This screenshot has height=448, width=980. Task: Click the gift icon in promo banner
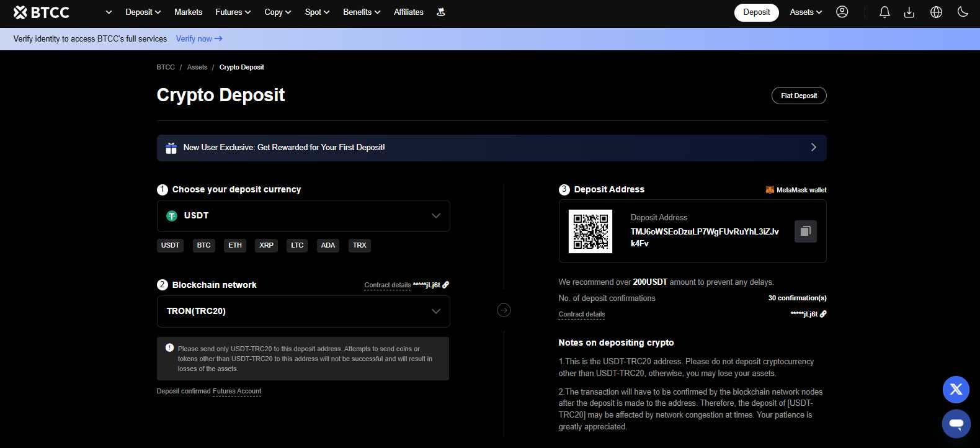pos(171,148)
